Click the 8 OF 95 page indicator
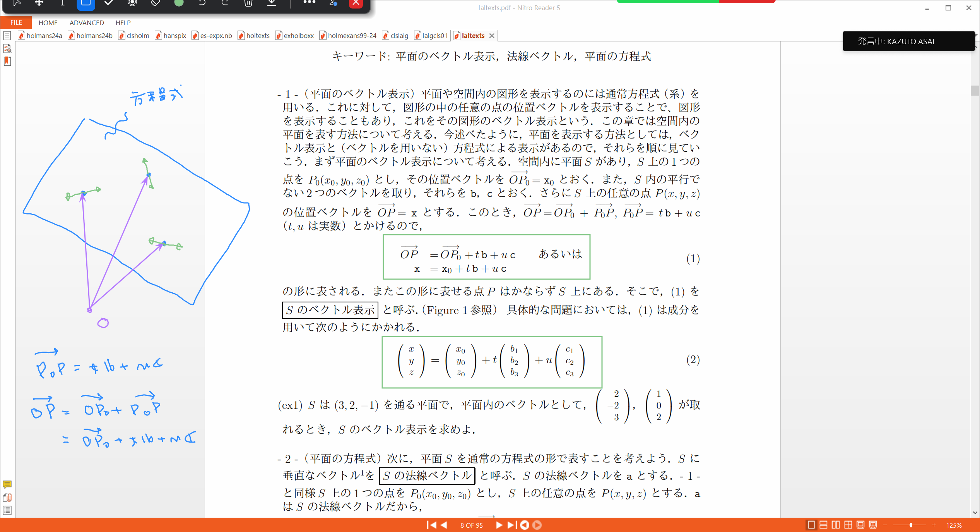 [471, 525]
